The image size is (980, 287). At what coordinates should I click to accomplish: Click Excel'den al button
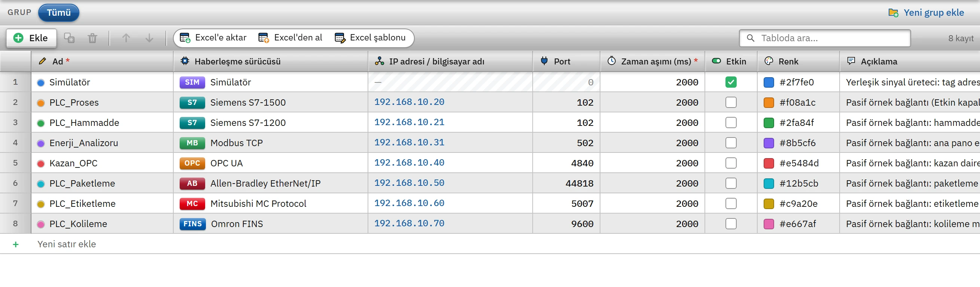290,38
